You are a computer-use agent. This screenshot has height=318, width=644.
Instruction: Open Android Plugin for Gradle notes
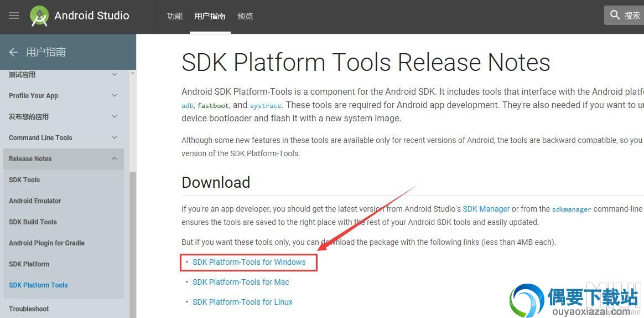pos(46,243)
